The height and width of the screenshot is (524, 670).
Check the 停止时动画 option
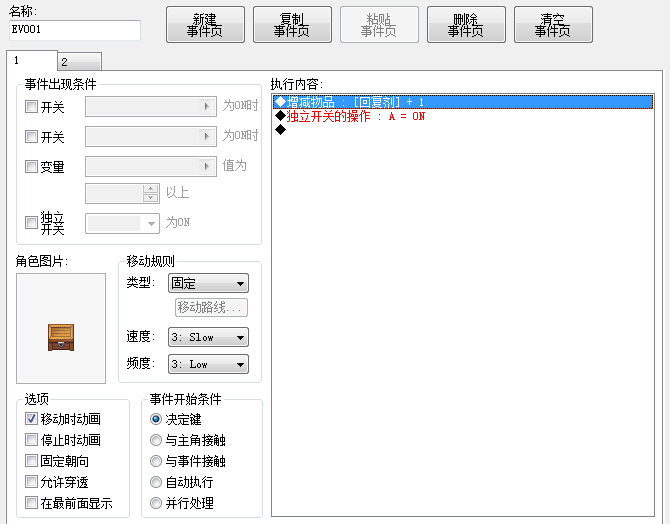click(x=31, y=439)
